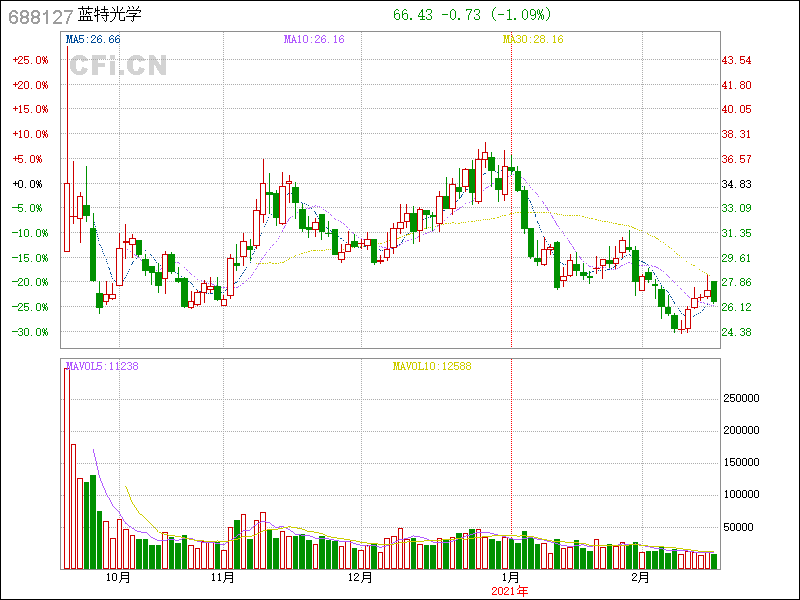
Task: Click the MAVOL10:12588 volume label
Action: click(x=430, y=366)
